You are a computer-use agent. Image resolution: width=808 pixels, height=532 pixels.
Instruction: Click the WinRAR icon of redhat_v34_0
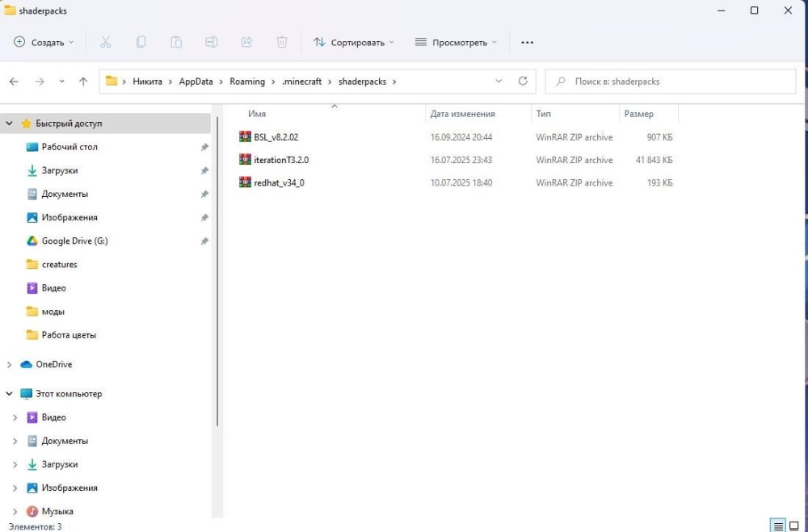(x=246, y=182)
